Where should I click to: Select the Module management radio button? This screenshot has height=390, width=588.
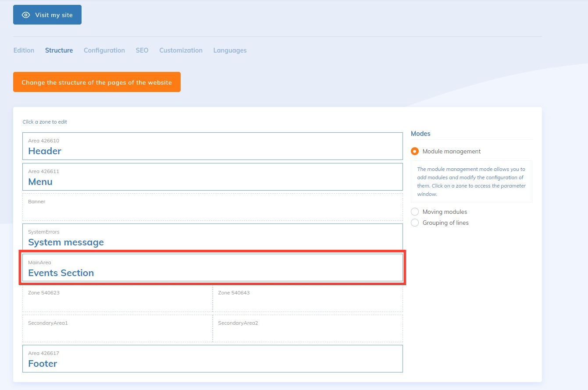pos(415,151)
